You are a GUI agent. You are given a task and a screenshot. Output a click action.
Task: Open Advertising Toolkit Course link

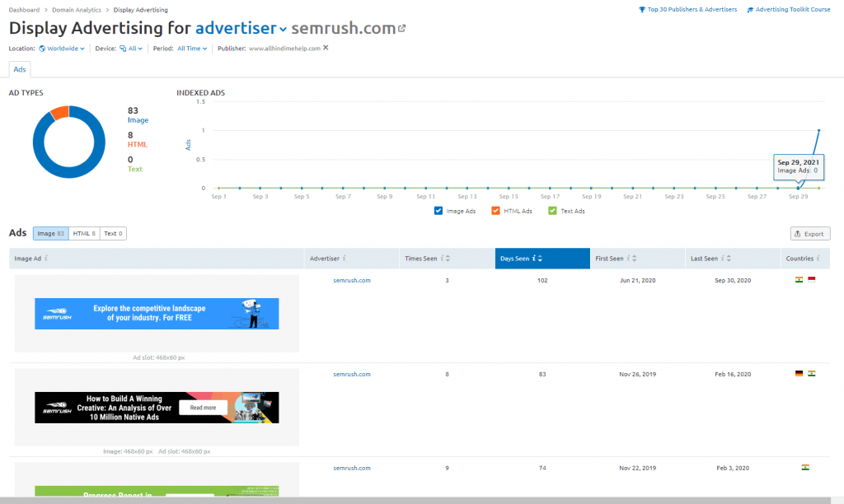[x=793, y=10]
